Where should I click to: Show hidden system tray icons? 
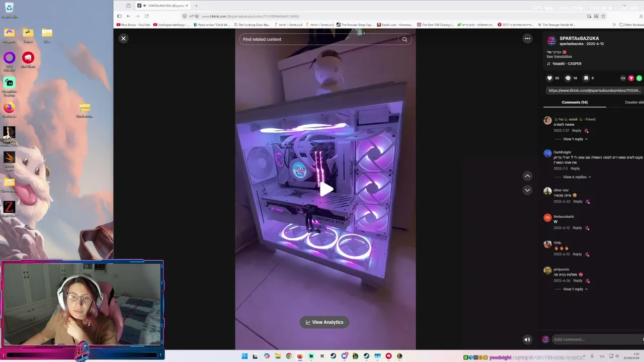click(x=584, y=356)
